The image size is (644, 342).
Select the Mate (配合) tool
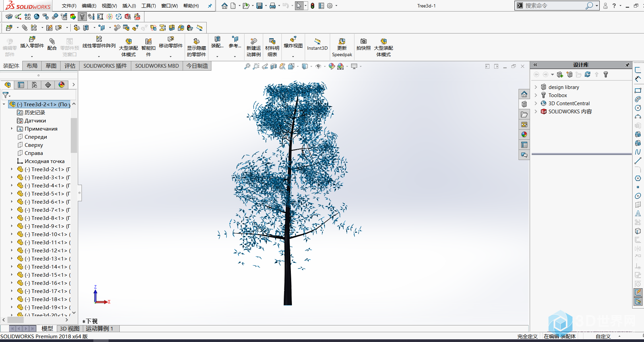(52, 44)
